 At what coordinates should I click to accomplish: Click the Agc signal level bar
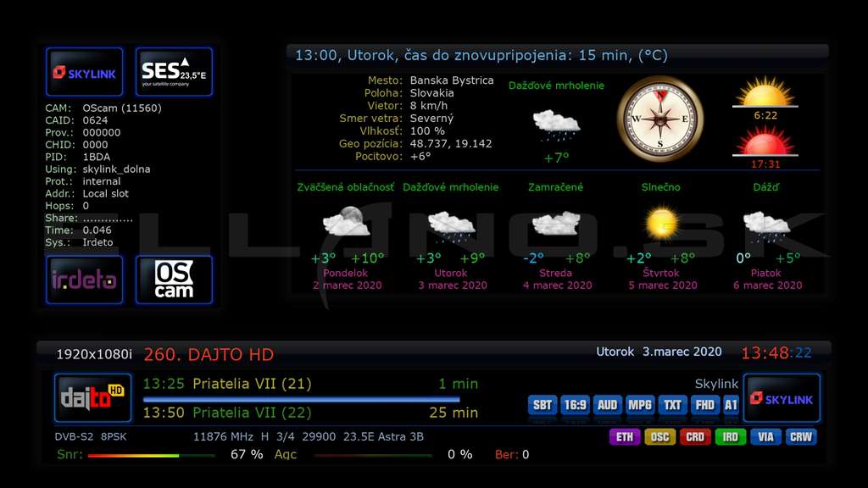(373, 455)
